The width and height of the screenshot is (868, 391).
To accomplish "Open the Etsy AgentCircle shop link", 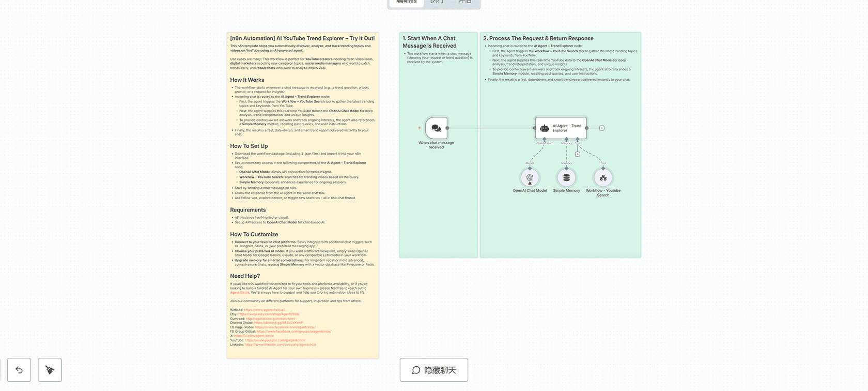I will (269, 314).
